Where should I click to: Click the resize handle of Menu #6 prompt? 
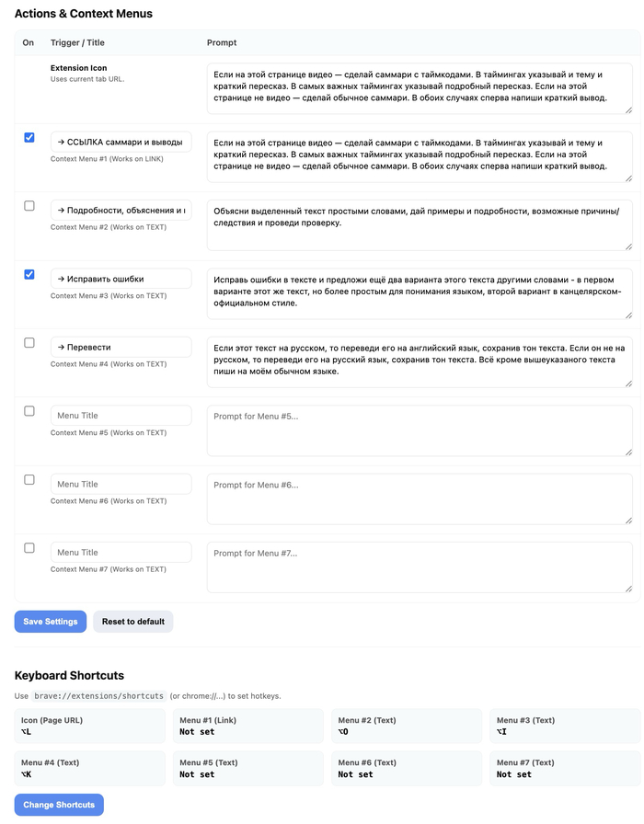point(628,520)
